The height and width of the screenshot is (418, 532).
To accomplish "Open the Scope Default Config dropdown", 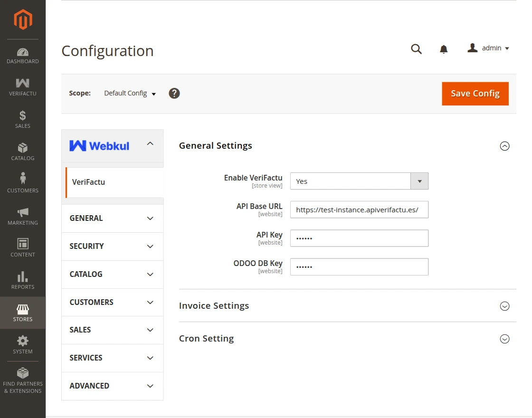I will point(129,93).
